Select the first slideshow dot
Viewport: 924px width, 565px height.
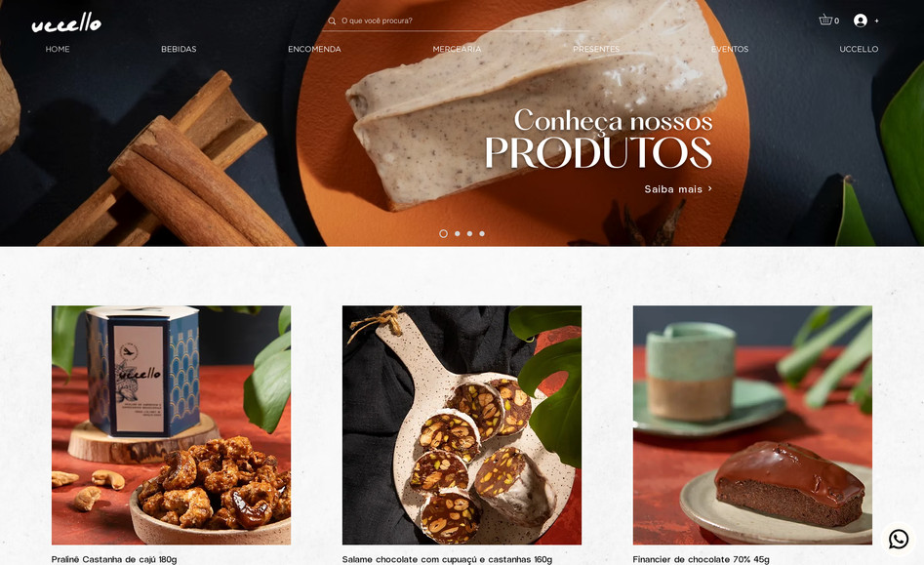443,234
